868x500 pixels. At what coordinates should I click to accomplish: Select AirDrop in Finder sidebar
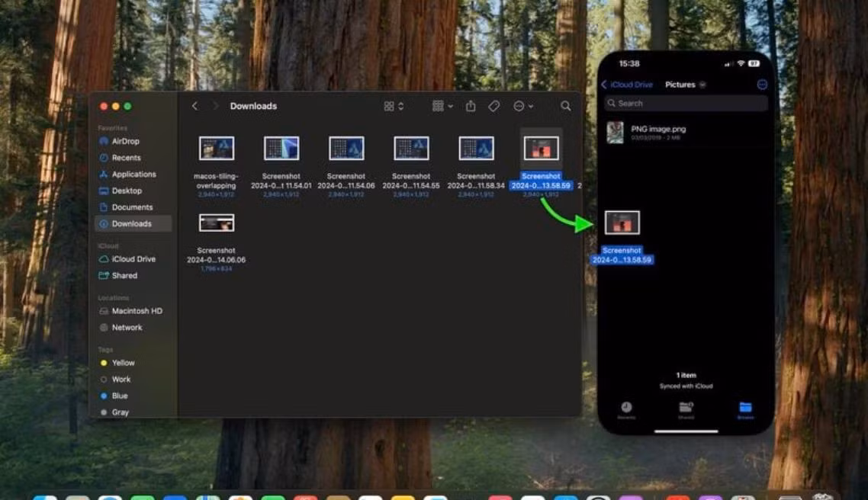[133, 141]
